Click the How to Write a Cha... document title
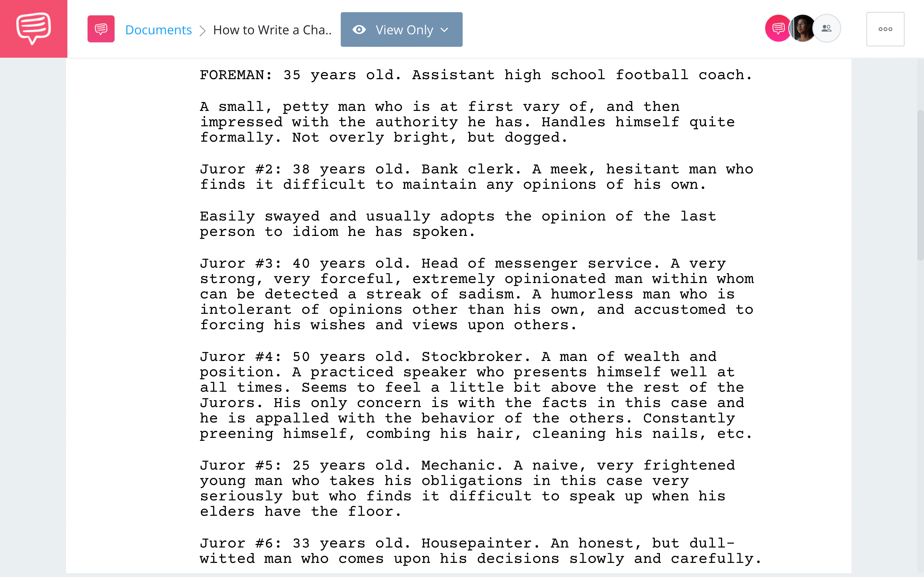 click(272, 30)
